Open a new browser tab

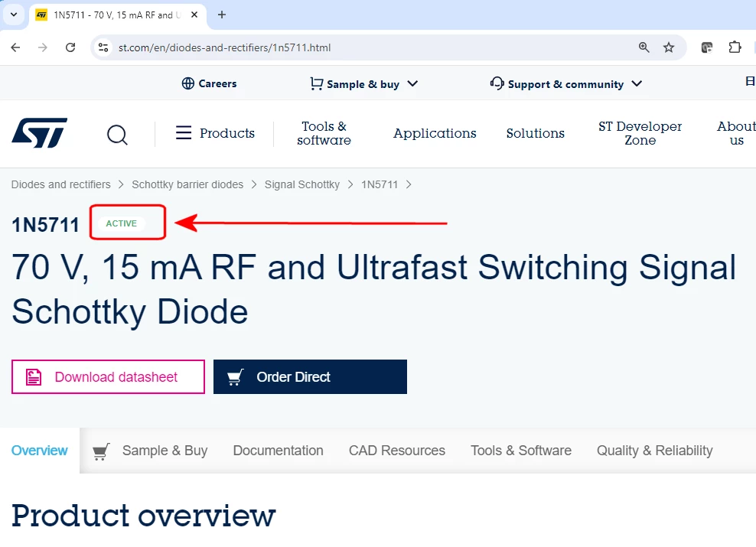click(222, 15)
